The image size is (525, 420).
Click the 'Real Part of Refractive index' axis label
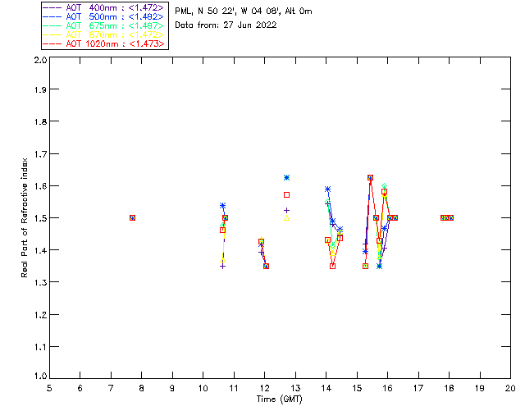24,217
